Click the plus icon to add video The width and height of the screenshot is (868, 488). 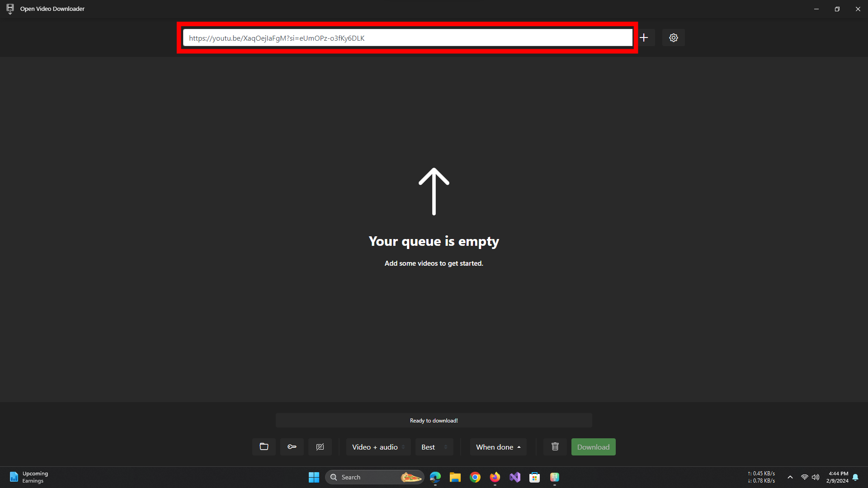click(644, 38)
